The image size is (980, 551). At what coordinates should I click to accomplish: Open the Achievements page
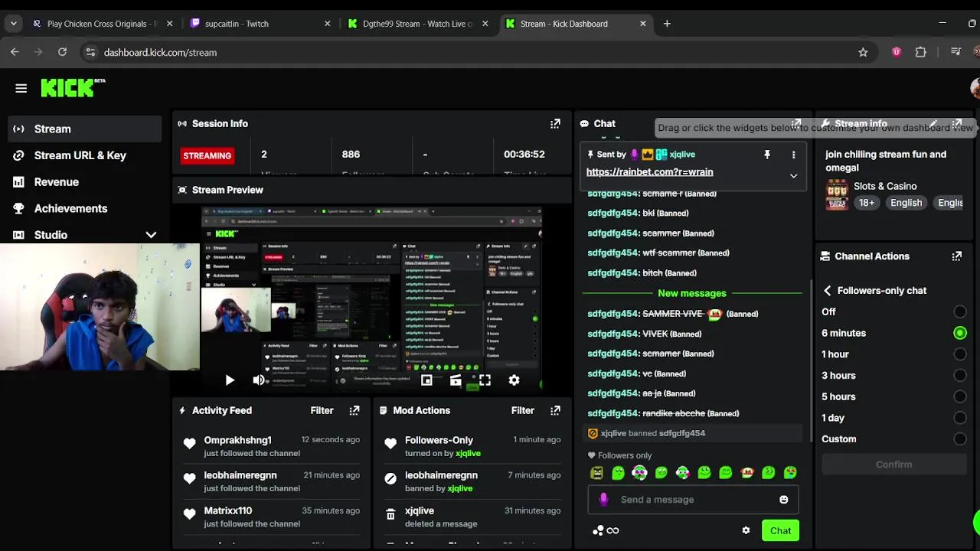coord(85,208)
